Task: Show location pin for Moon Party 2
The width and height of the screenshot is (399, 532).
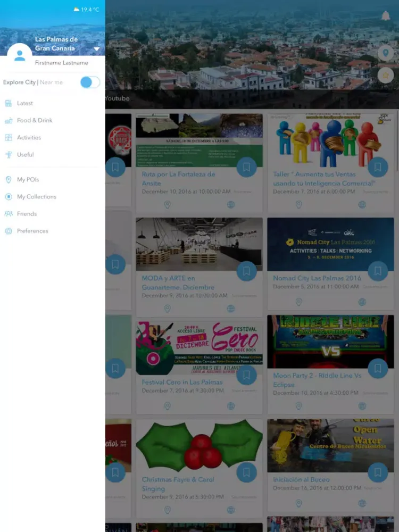Action: click(298, 406)
